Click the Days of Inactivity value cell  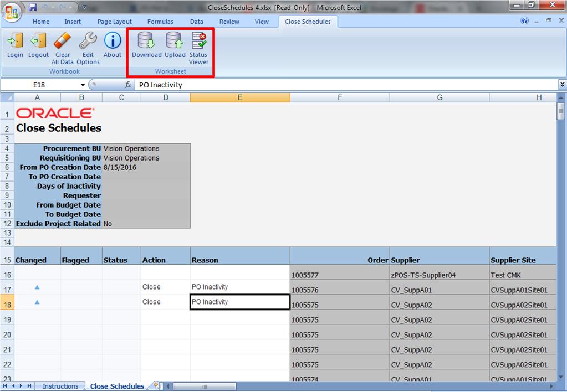[146, 186]
